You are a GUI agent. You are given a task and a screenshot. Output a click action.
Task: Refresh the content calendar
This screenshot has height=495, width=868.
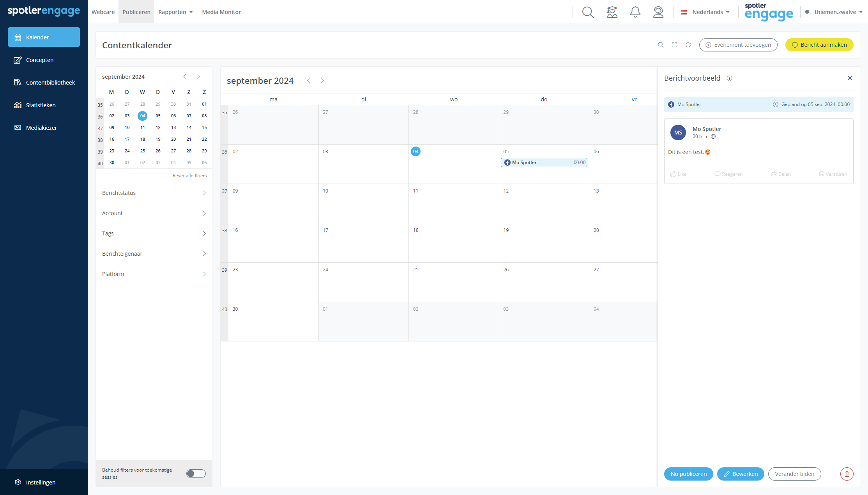[688, 45]
